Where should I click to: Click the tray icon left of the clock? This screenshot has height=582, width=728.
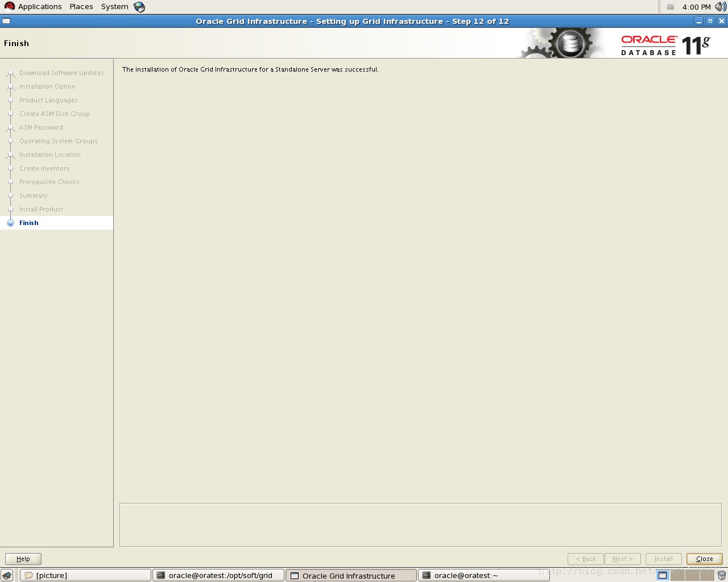(x=671, y=7)
